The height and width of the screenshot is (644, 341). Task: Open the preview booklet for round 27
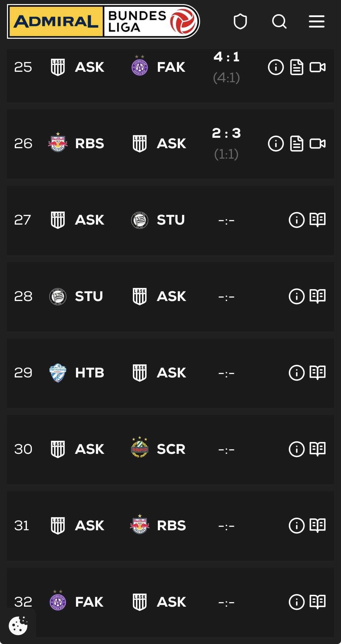click(318, 220)
